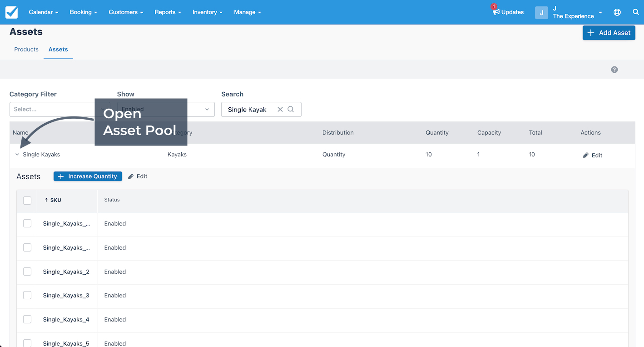Click the Single_Kayaks_2 SKU

click(66, 272)
